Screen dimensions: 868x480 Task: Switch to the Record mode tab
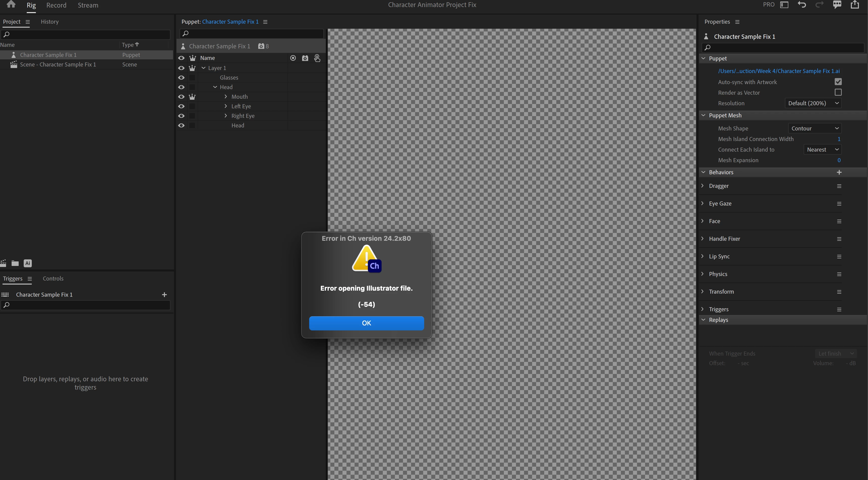point(56,5)
